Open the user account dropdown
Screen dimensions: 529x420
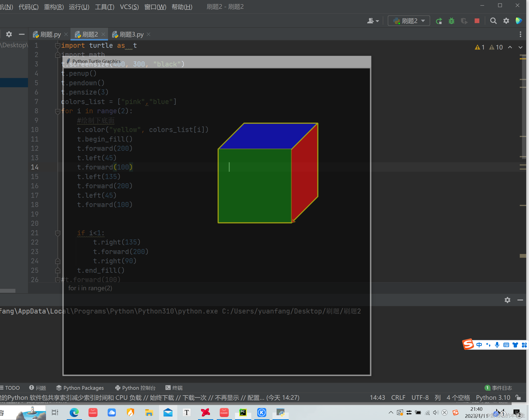point(373,21)
